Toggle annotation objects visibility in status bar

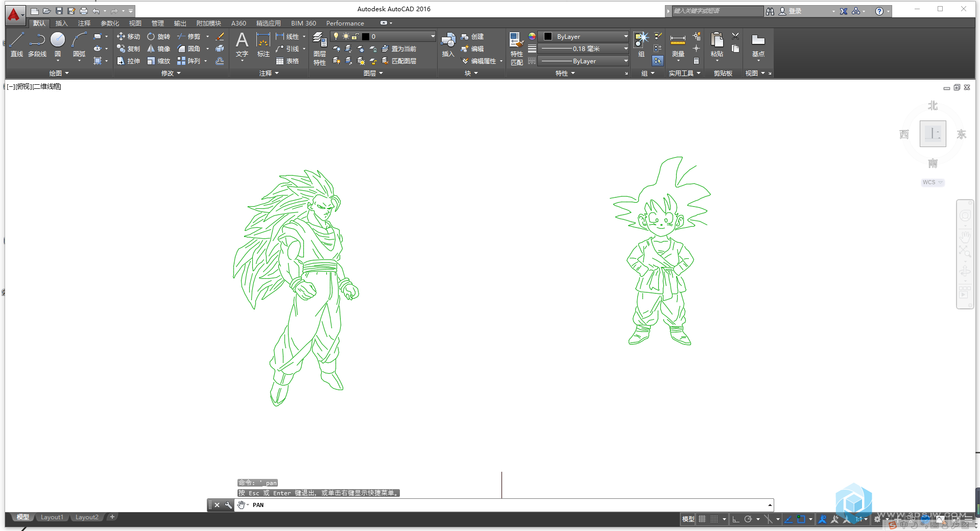pos(823,519)
